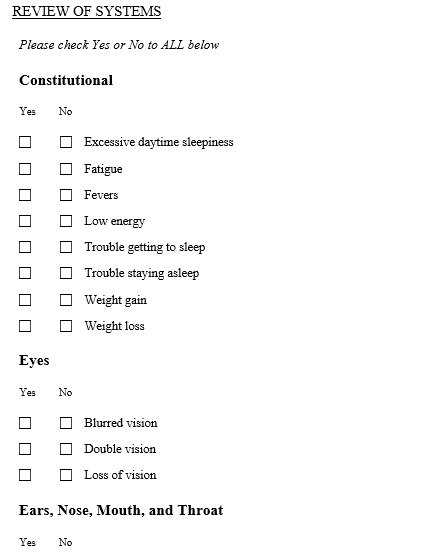Tick Yes for Loss of vision
430x554 pixels.
(x=25, y=475)
